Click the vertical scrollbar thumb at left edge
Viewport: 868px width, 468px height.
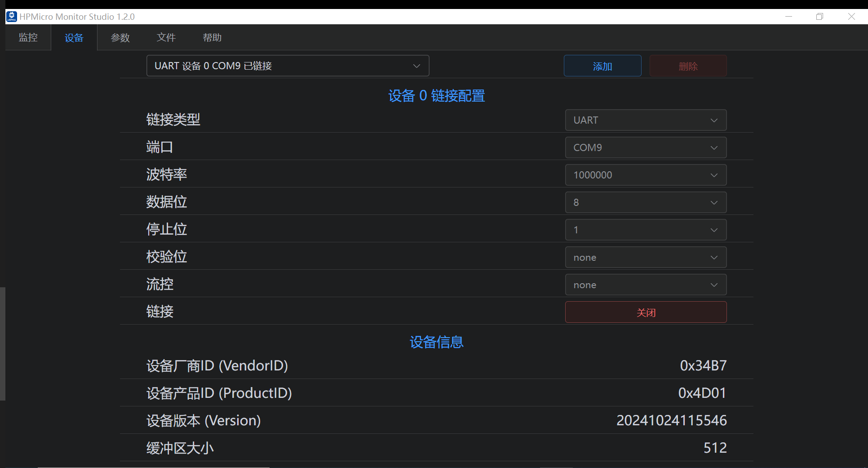click(x=3, y=344)
